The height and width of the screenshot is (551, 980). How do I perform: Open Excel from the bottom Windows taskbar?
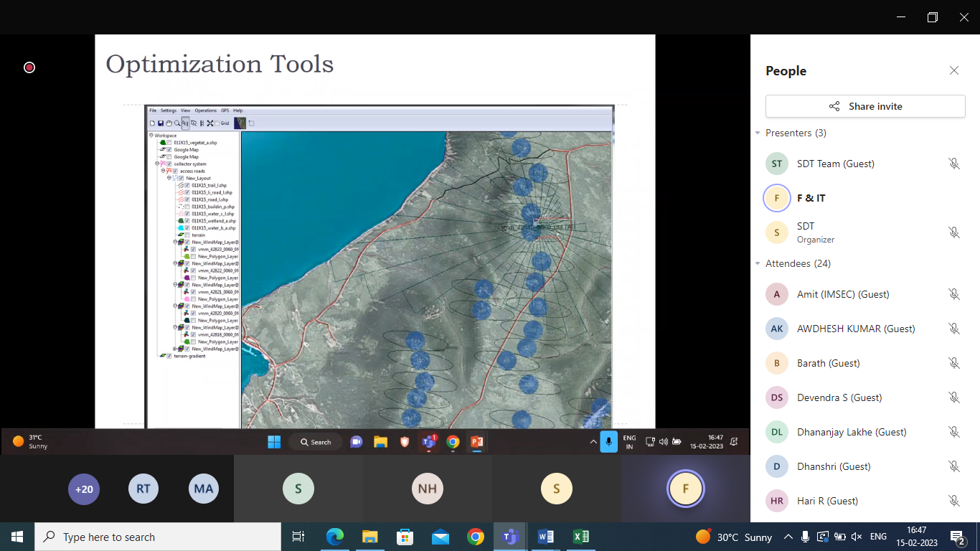(x=580, y=537)
